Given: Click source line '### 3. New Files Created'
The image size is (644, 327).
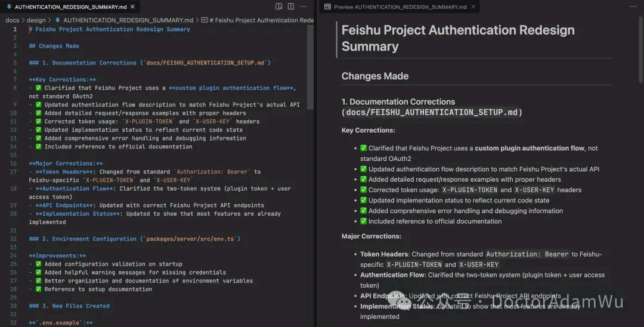Looking at the screenshot, I should tap(69, 306).
